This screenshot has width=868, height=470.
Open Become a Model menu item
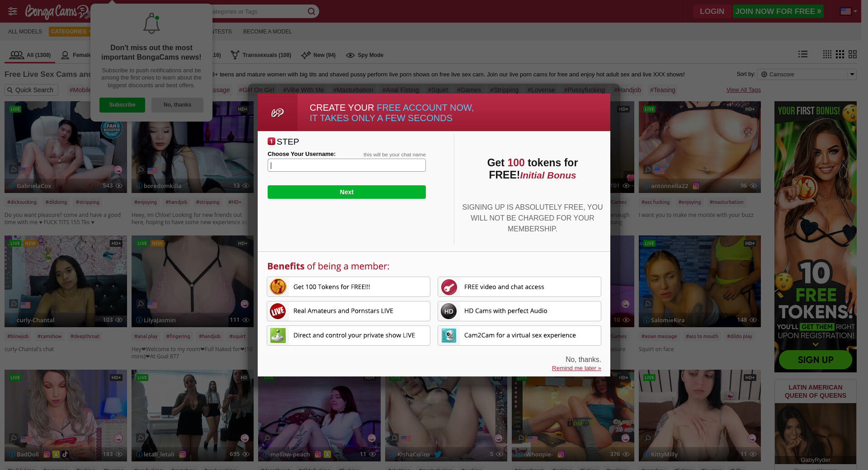click(x=268, y=32)
